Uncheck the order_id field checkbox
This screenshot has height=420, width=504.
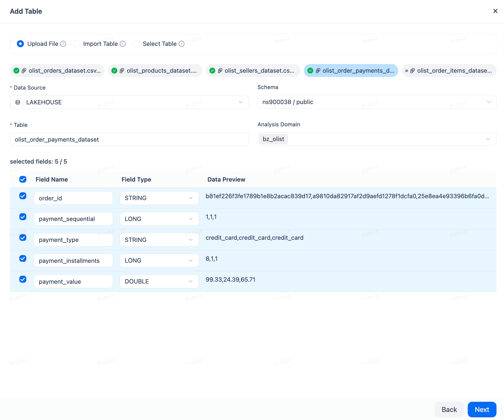pos(23,196)
